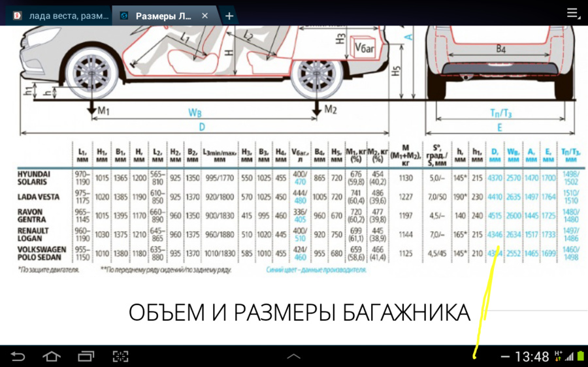Close the 'Размеры Л...' tab
The image size is (588, 367).
(204, 16)
